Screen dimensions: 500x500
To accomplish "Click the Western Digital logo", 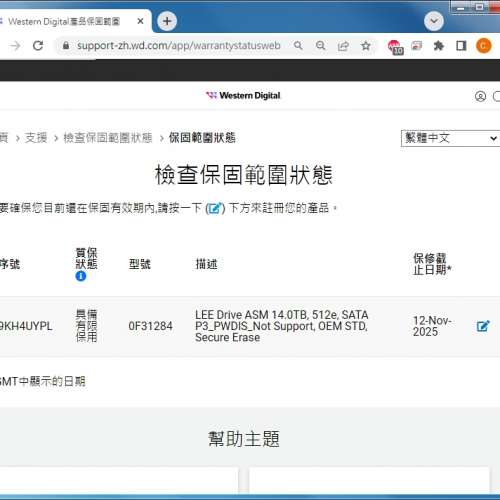I will coord(243,96).
